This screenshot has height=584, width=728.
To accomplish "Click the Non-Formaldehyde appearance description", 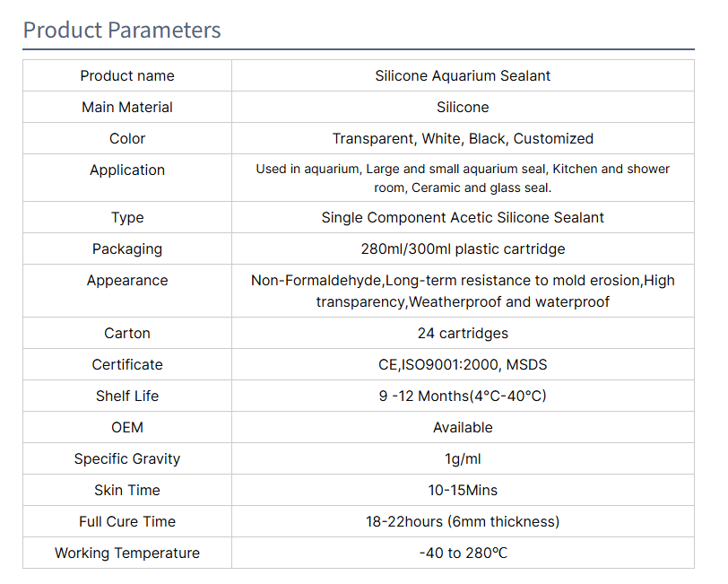I will 463,291.
